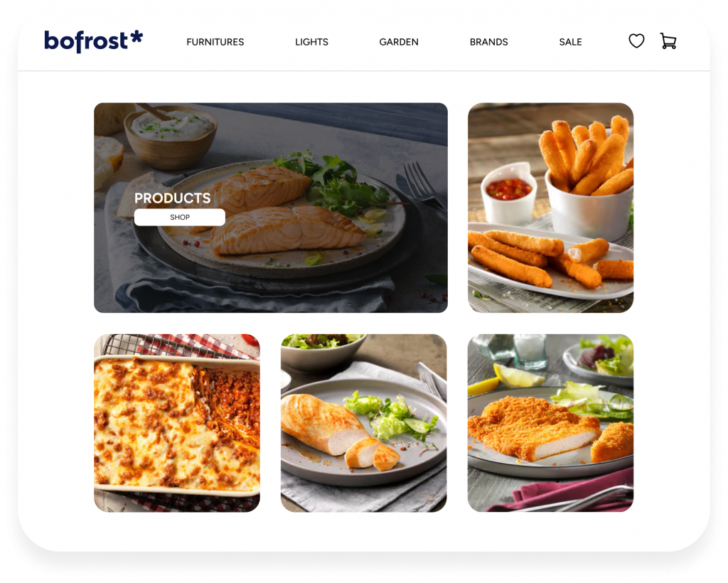This screenshot has height=583, width=728.
Task: Visit the SALE page
Action: point(570,42)
